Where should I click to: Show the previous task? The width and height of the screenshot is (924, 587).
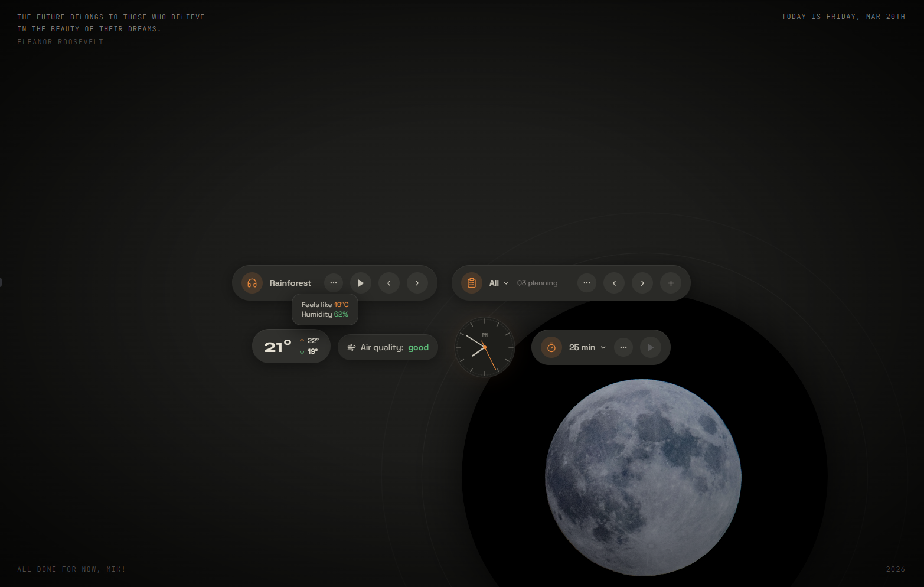click(x=615, y=283)
